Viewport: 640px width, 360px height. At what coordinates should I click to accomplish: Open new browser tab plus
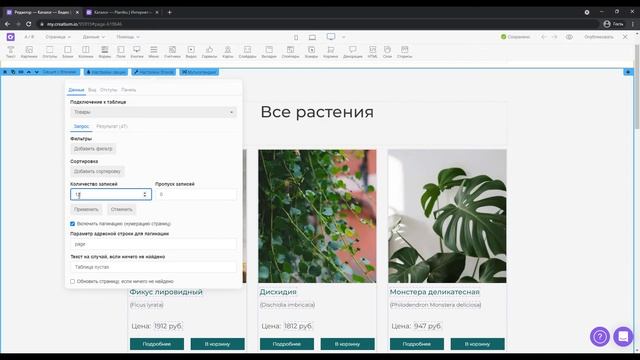(169, 12)
